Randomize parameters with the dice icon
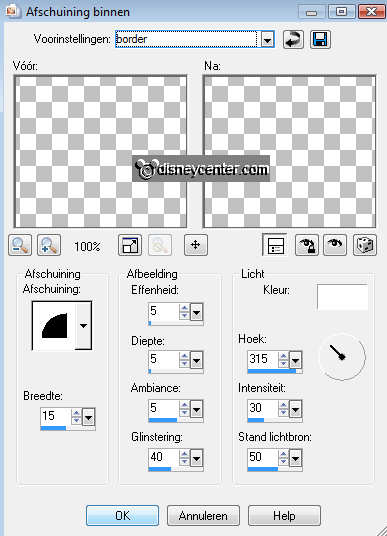This screenshot has width=387, height=536. point(365,245)
